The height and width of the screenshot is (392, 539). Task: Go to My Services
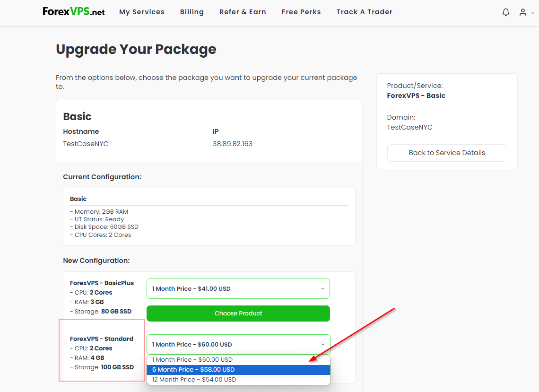tap(142, 12)
